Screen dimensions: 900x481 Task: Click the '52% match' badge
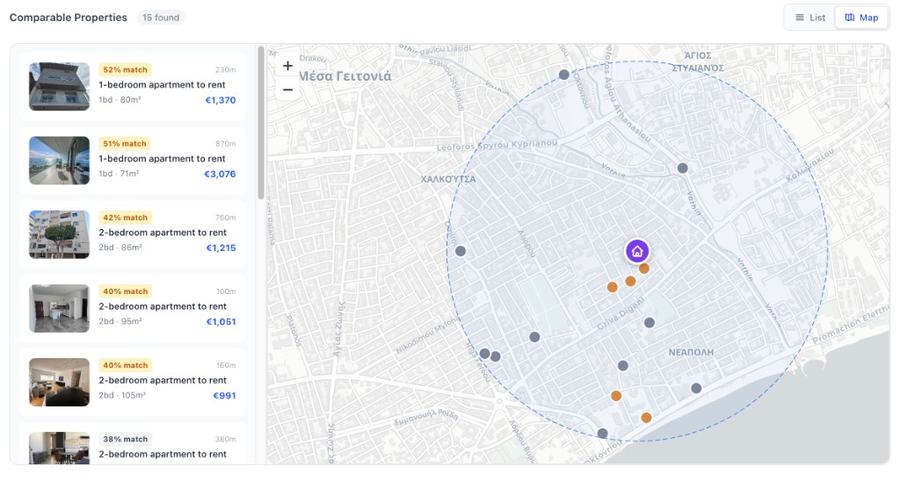[125, 69]
